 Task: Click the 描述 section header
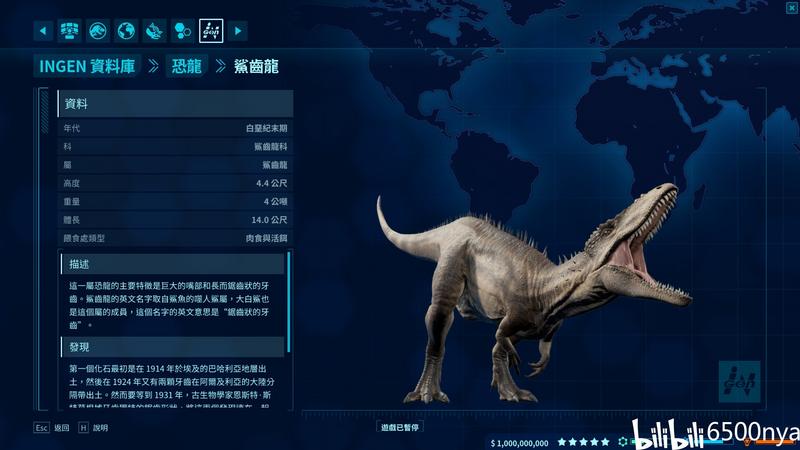[172, 264]
